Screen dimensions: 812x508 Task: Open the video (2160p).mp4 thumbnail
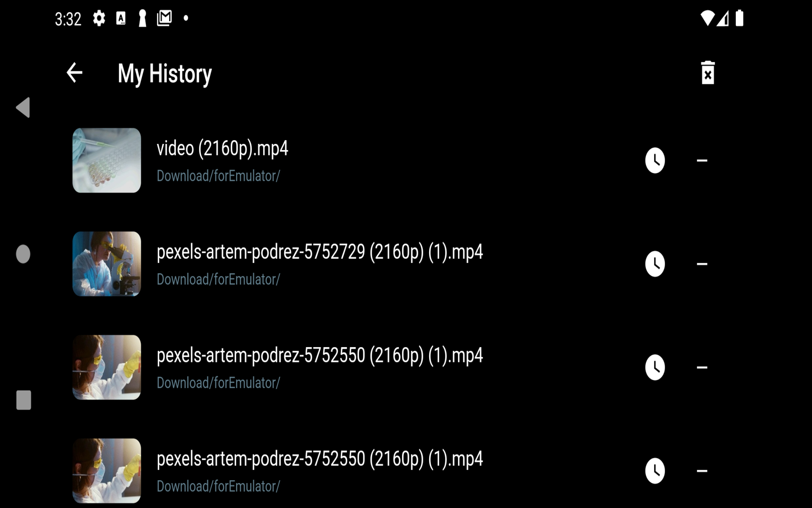click(107, 160)
